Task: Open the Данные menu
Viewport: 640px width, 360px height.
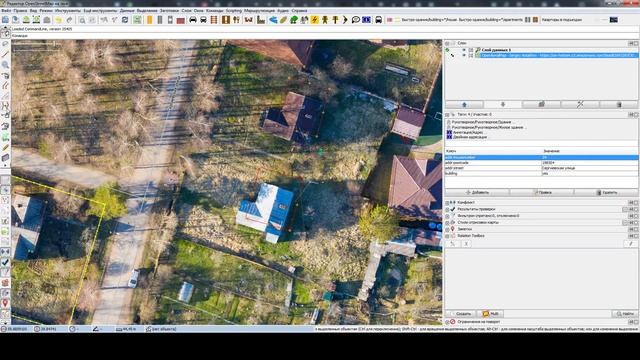Action: [127, 11]
